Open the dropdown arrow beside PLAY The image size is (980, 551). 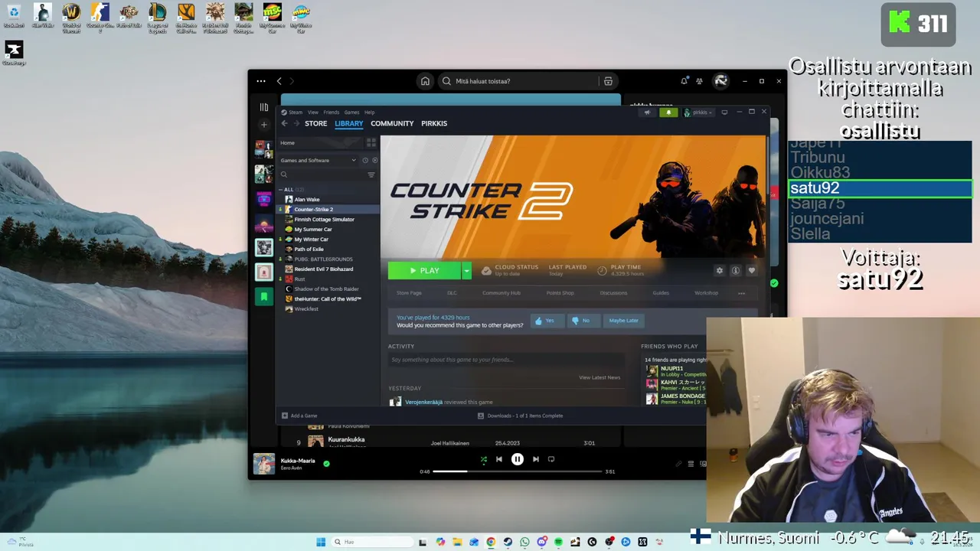click(x=466, y=270)
